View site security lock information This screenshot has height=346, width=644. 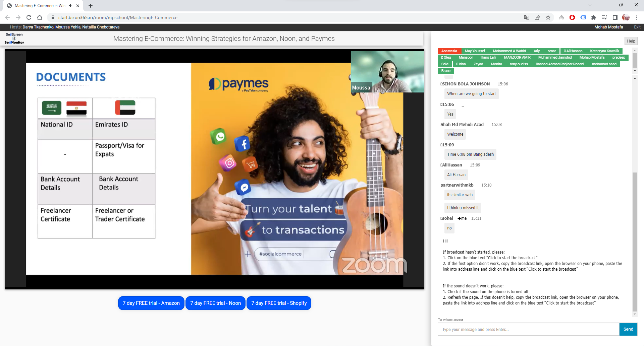click(x=53, y=17)
